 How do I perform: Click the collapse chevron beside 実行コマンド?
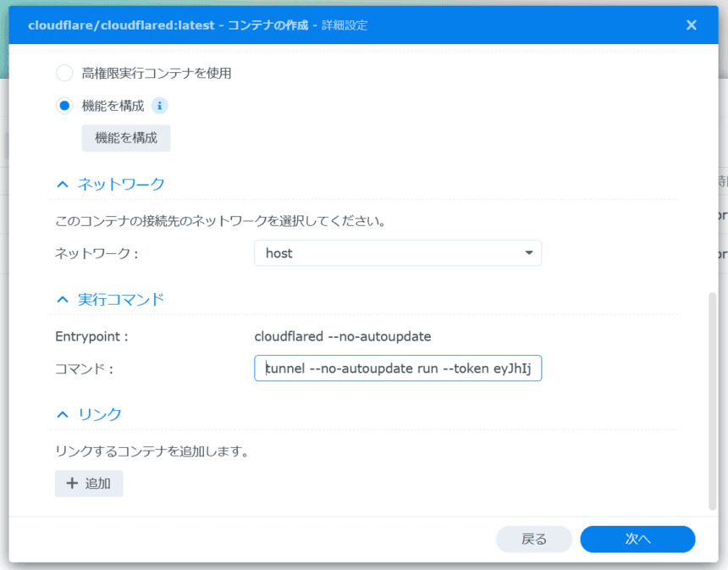coord(62,299)
